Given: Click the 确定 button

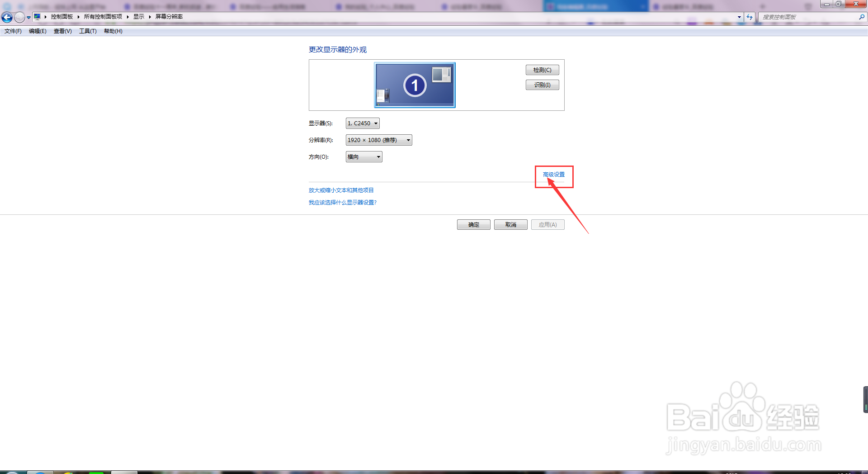Looking at the screenshot, I should tap(473, 225).
